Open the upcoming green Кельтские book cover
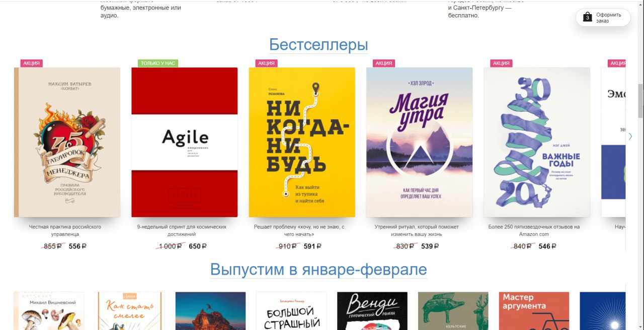This screenshot has width=644, height=330. [x=453, y=311]
